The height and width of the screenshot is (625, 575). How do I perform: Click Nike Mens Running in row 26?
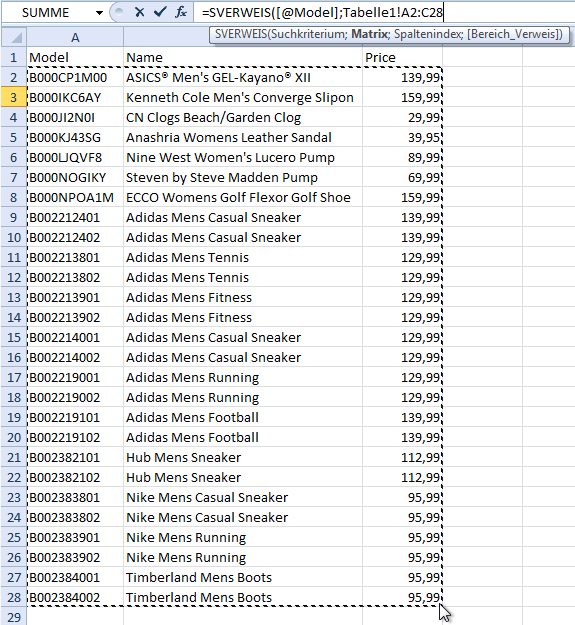[243, 557]
